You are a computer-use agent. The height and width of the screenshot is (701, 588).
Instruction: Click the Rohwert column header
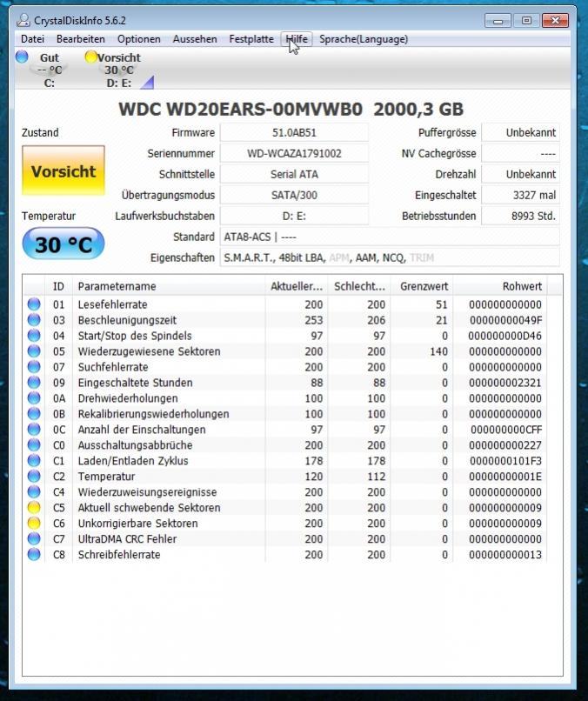[x=500, y=286]
